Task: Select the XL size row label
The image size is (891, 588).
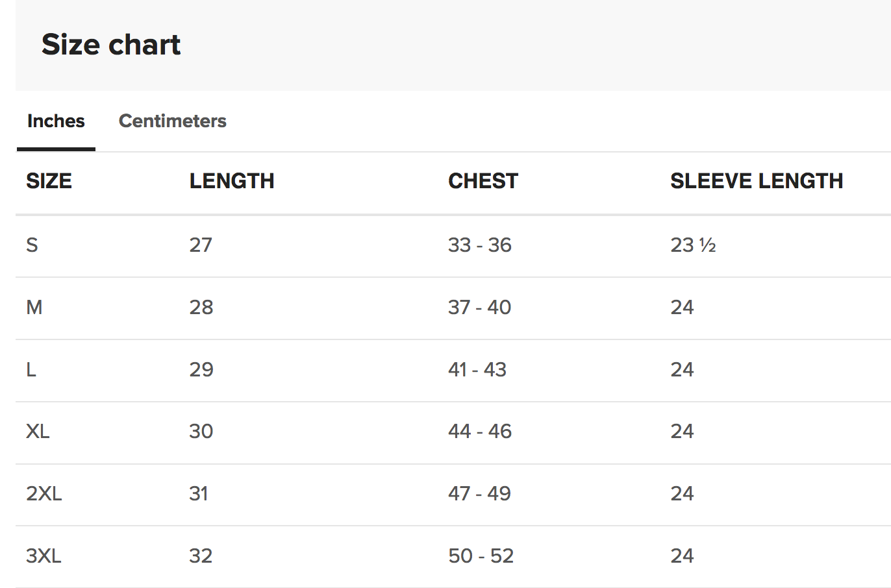Action: (38, 432)
